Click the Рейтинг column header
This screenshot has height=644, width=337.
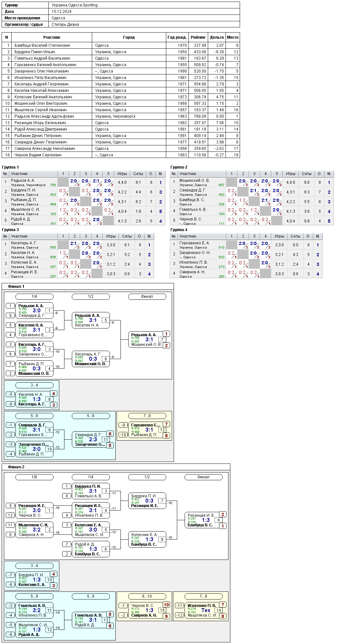coord(198,37)
